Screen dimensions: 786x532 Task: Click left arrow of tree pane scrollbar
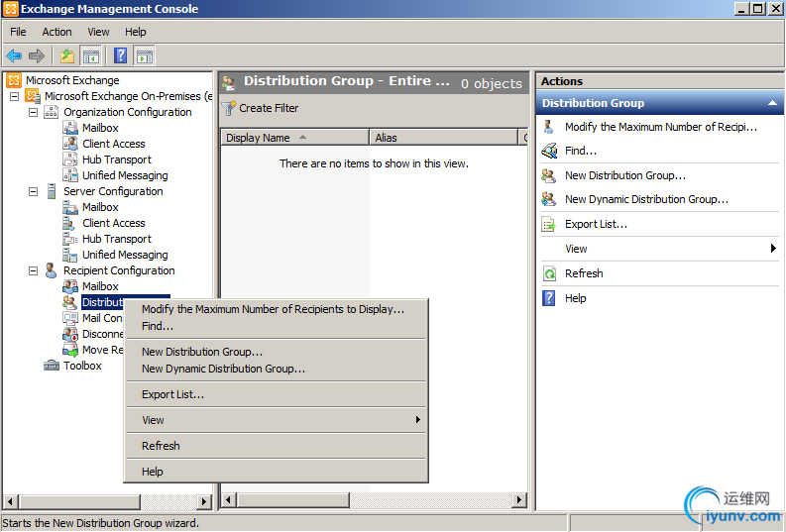pos(11,501)
